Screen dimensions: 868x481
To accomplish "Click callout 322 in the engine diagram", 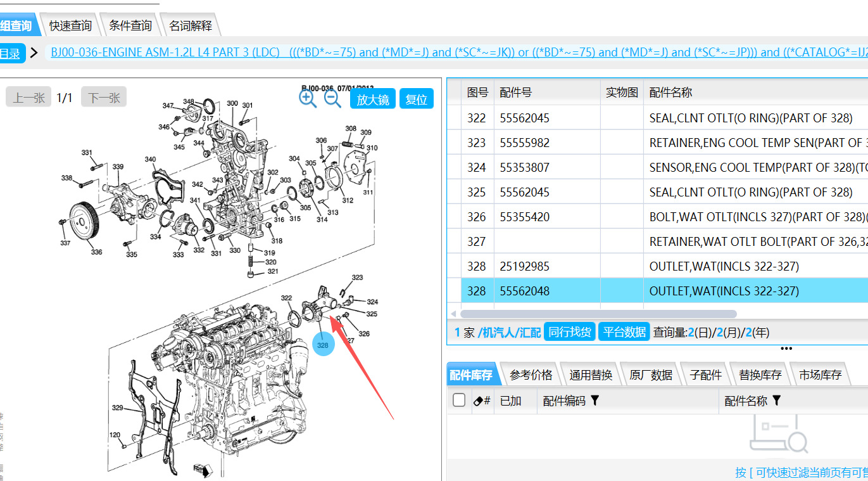I will click(287, 298).
